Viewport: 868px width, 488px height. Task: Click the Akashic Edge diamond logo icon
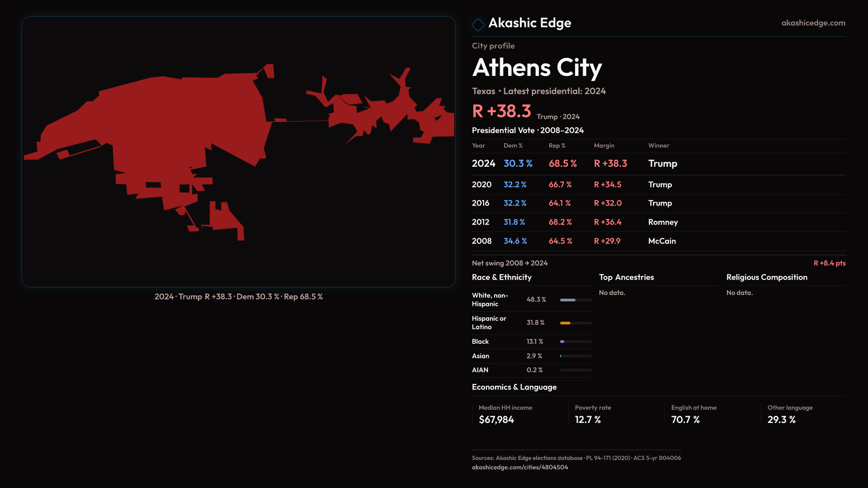(478, 24)
